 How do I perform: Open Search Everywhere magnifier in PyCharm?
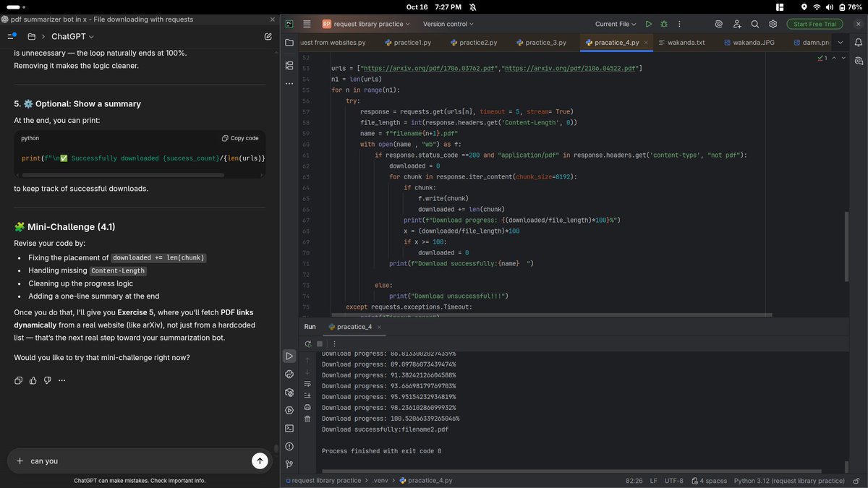754,24
